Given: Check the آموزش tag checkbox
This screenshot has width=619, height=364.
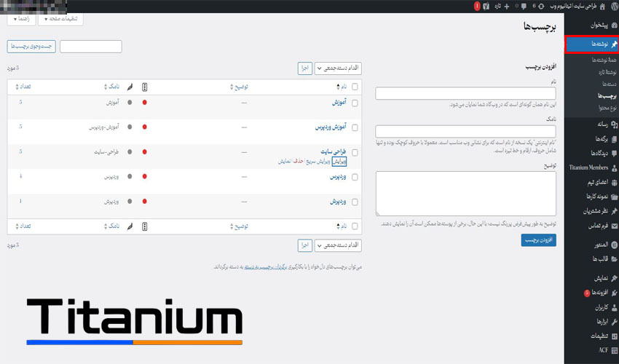Looking at the screenshot, I should click(x=355, y=103).
